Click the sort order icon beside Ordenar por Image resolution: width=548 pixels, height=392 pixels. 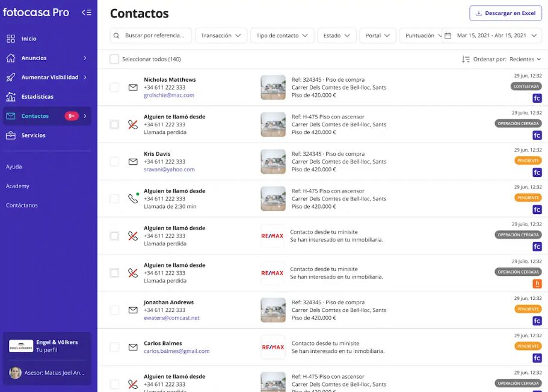466,60
